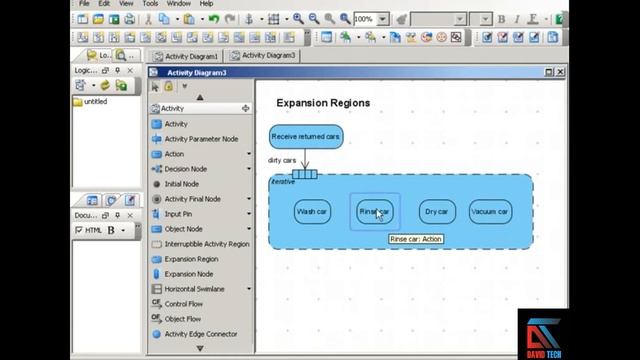Select the untitled project in tree
Image resolution: width=640 pixels, height=360 pixels.
[90, 101]
